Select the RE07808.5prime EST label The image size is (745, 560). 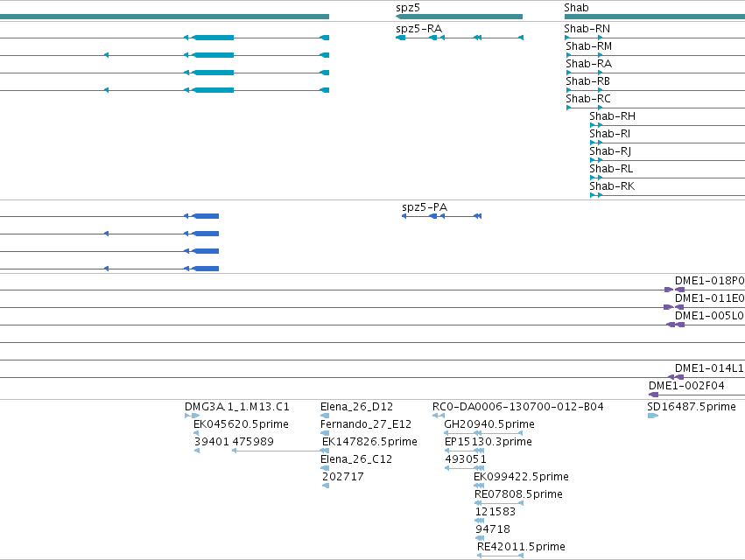pos(518,494)
